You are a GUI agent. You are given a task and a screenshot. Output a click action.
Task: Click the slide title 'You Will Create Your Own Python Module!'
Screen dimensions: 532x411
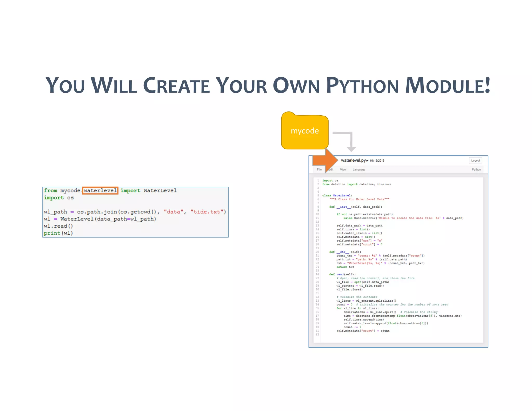(268, 85)
